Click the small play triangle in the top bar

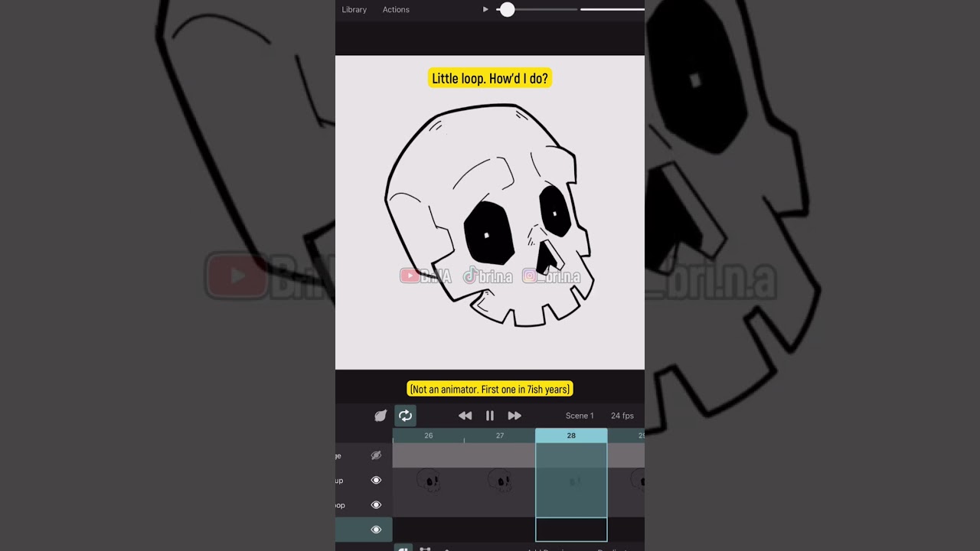click(485, 9)
